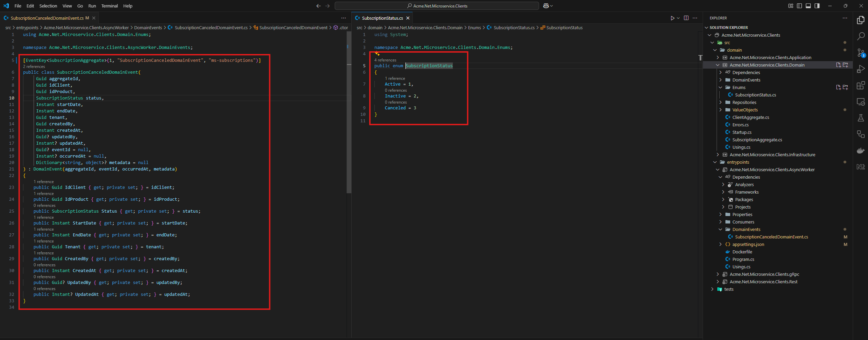Click the '4 references' CodeLens above enum
Viewport: 868px width, 340px height.
385,60
